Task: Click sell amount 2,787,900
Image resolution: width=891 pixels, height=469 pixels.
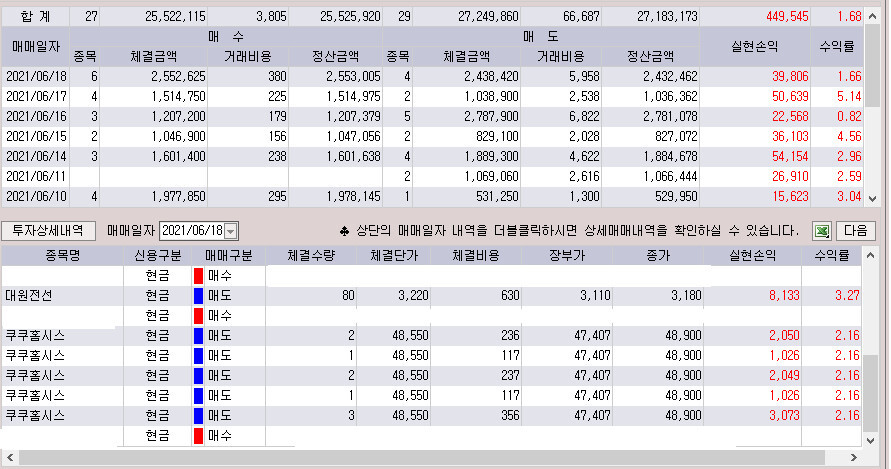Action: click(491, 116)
